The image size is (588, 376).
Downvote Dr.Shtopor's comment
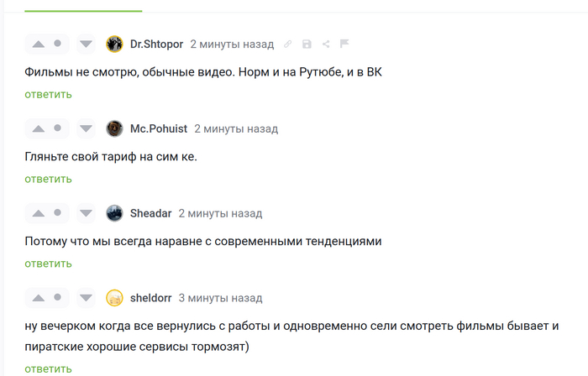85,44
